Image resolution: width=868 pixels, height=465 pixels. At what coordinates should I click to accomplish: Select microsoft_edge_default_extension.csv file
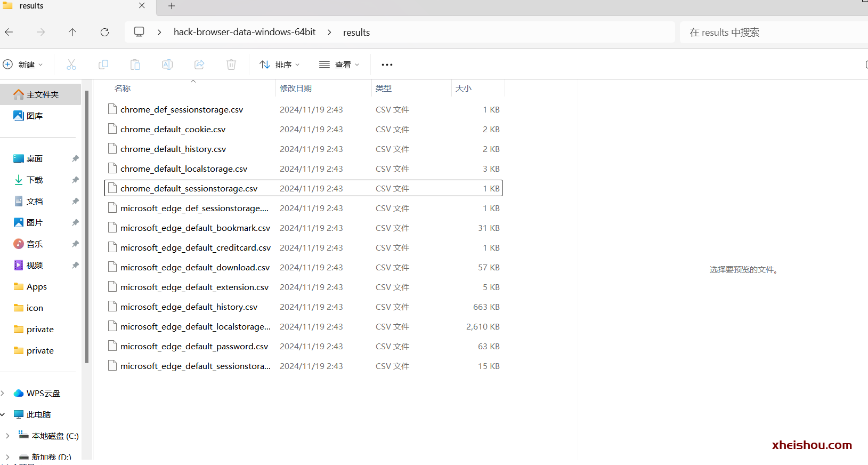303,287
